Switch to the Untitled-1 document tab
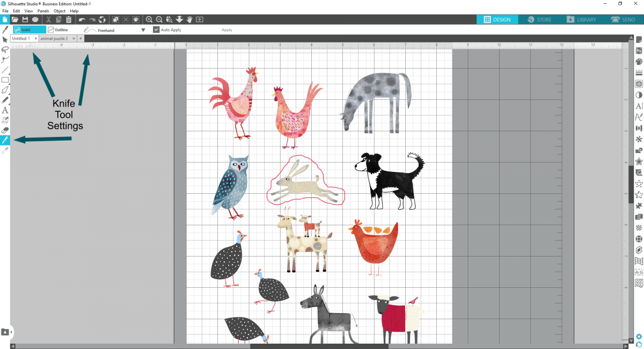The image size is (644, 349). (x=21, y=39)
